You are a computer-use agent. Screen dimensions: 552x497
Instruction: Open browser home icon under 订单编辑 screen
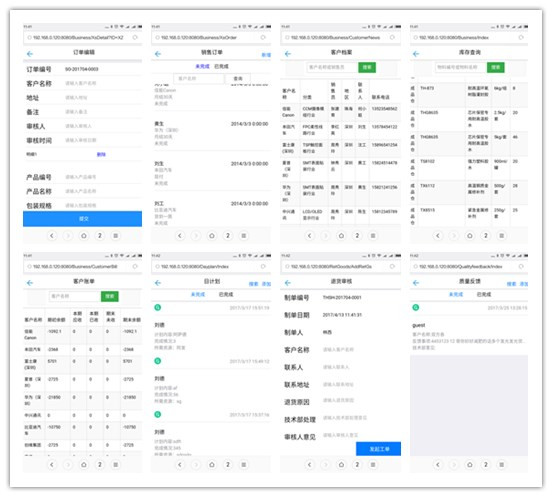pos(84,236)
